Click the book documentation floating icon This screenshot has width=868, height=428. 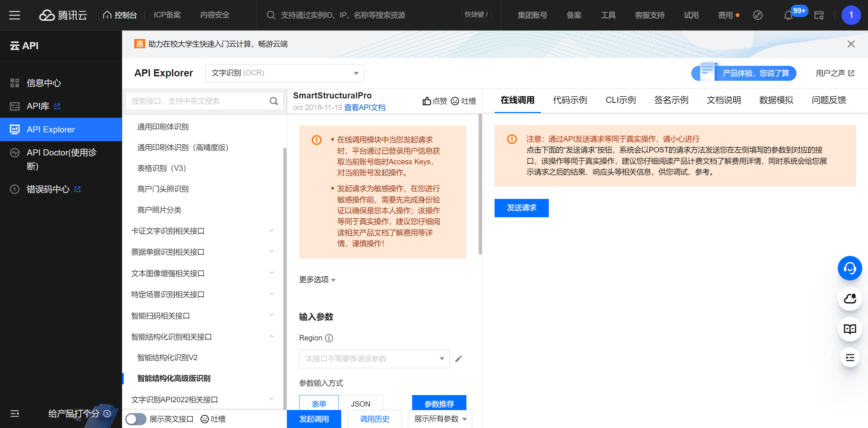(850, 329)
